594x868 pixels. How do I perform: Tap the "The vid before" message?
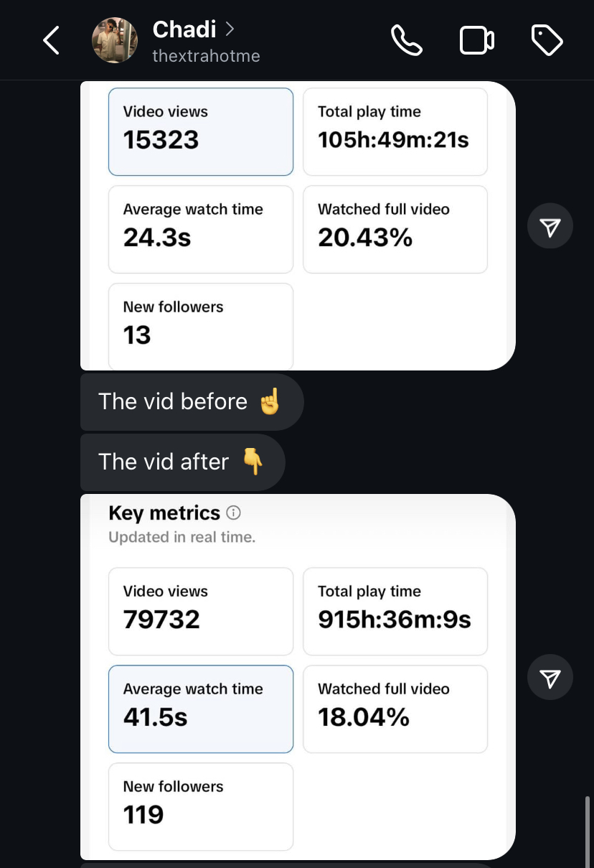coord(192,401)
